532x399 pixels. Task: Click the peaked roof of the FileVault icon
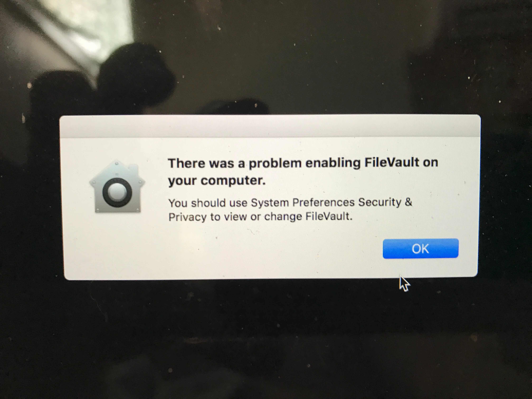[117, 172]
